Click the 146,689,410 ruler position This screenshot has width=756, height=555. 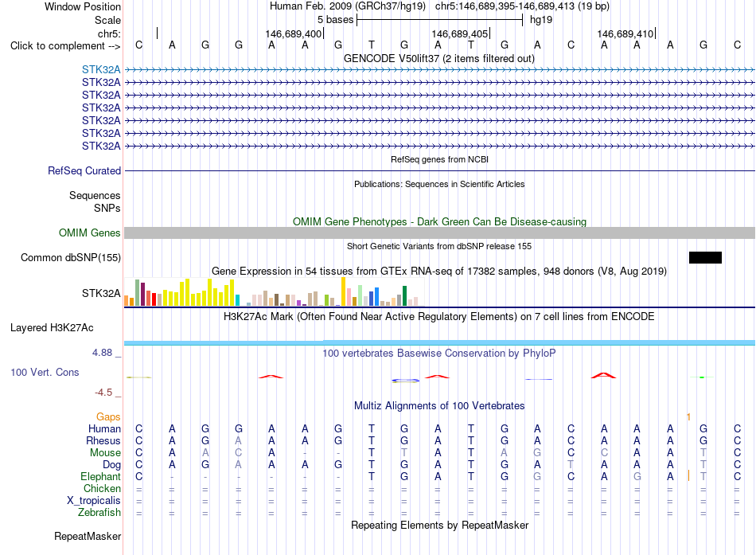tap(625, 33)
